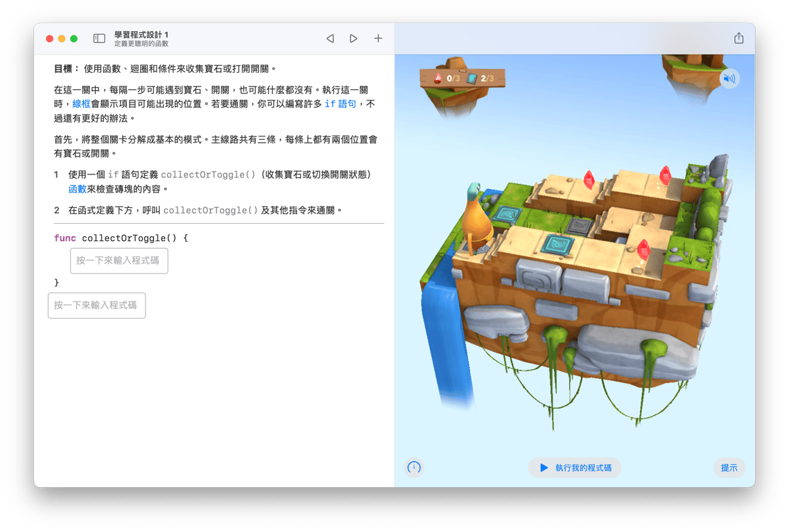Maximize the window with green button

pos(74,39)
